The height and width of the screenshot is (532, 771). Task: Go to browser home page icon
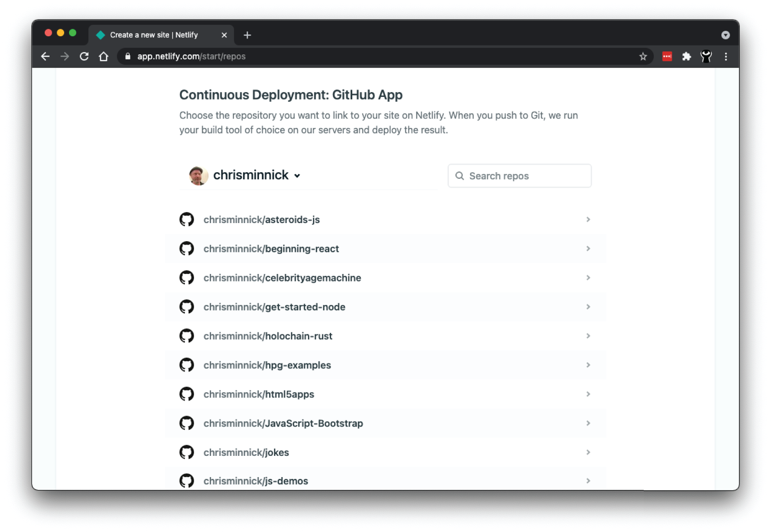pos(104,57)
